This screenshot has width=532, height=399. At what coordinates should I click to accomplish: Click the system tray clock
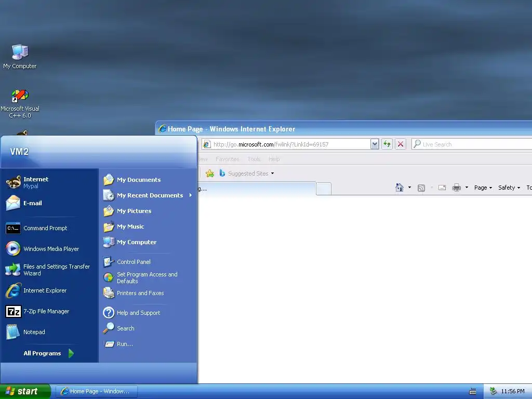pos(513,391)
